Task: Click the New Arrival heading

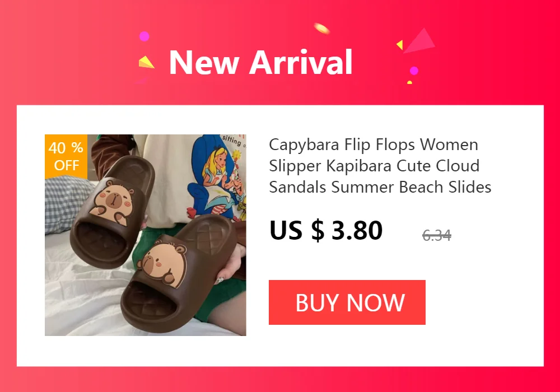Action: click(x=261, y=62)
